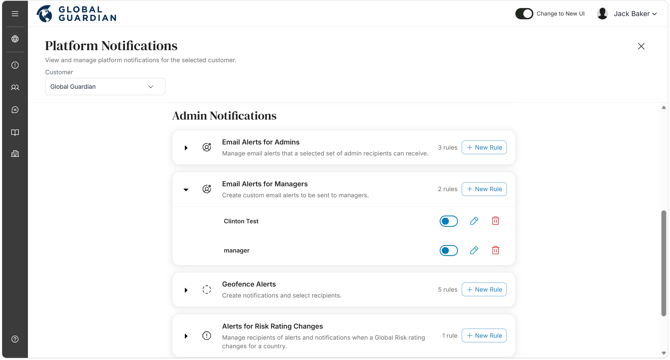Image resolution: width=670 pixels, height=360 pixels.
Task: Expand the Geofence Alerts section
Action: [x=186, y=290]
